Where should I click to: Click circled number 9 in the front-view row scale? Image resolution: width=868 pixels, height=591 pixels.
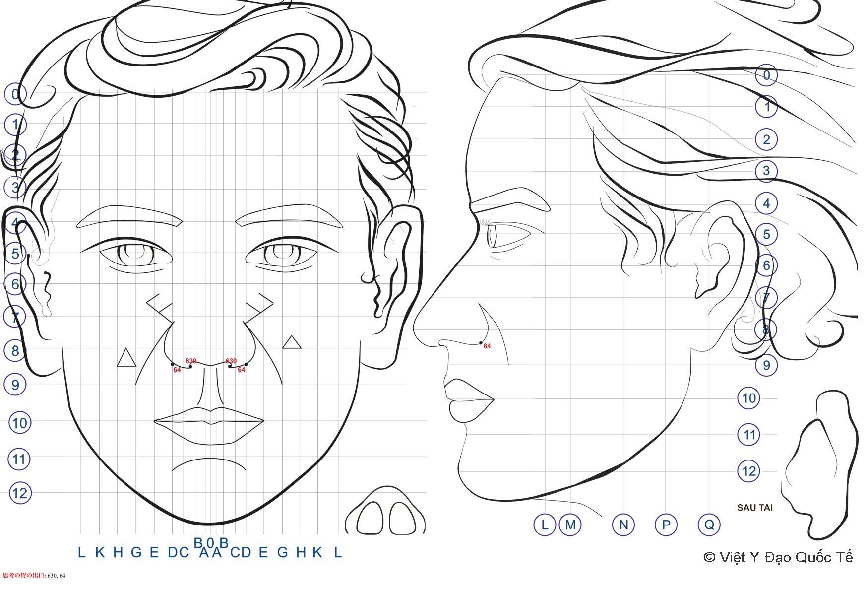pyautogui.click(x=15, y=385)
